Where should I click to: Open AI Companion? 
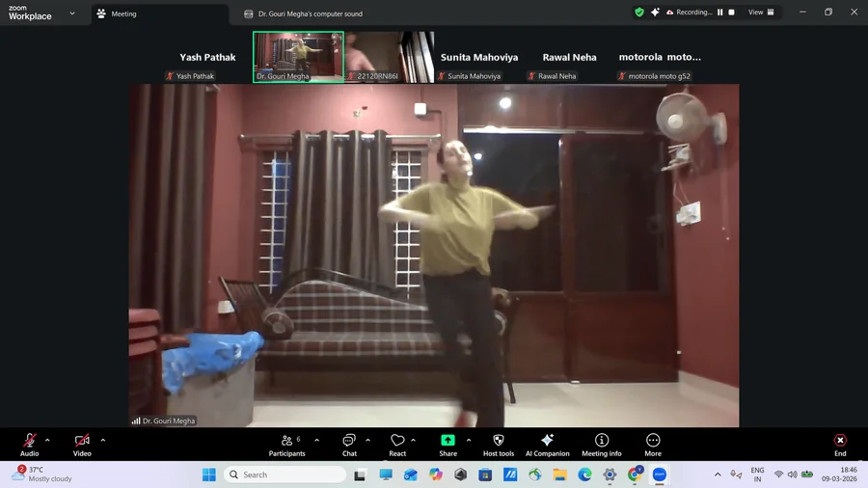coord(547,445)
